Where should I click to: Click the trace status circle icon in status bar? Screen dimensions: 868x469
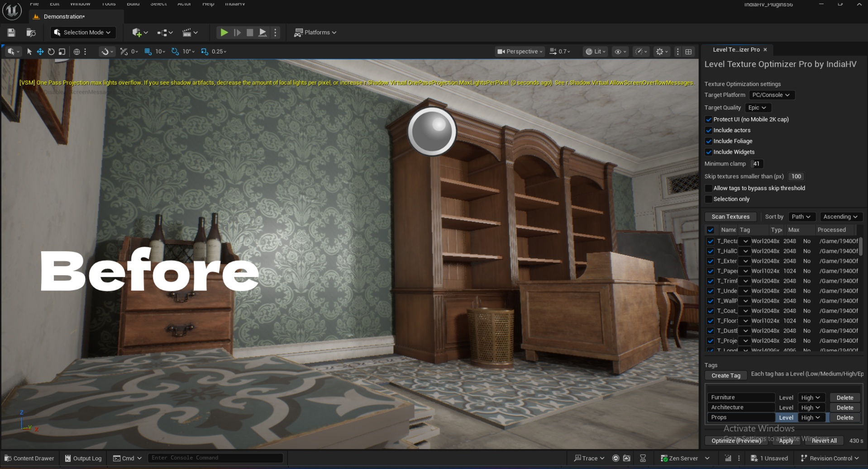pyautogui.click(x=615, y=458)
